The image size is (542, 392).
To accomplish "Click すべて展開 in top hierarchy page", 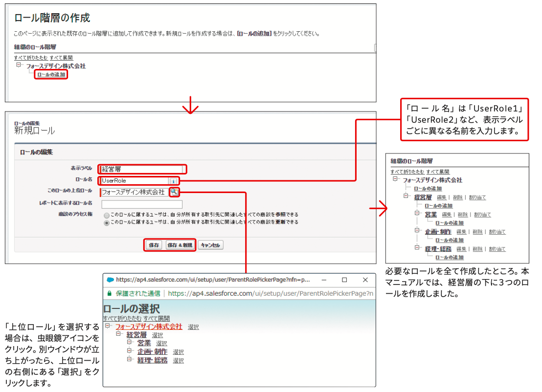I will [x=61, y=58].
